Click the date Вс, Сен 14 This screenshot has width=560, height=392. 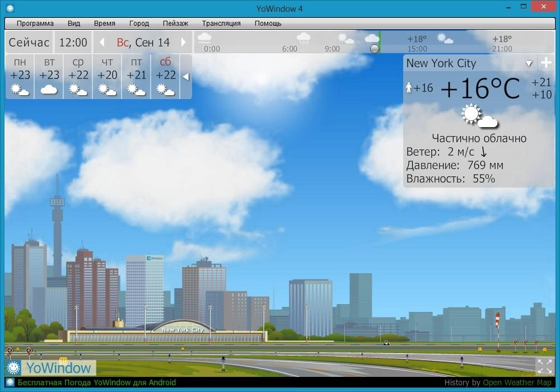[143, 43]
